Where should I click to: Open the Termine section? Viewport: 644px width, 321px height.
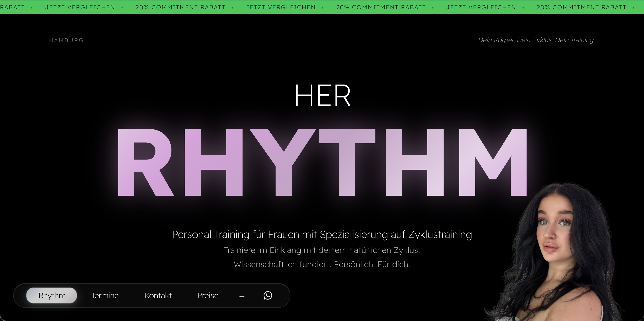click(105, 295)
